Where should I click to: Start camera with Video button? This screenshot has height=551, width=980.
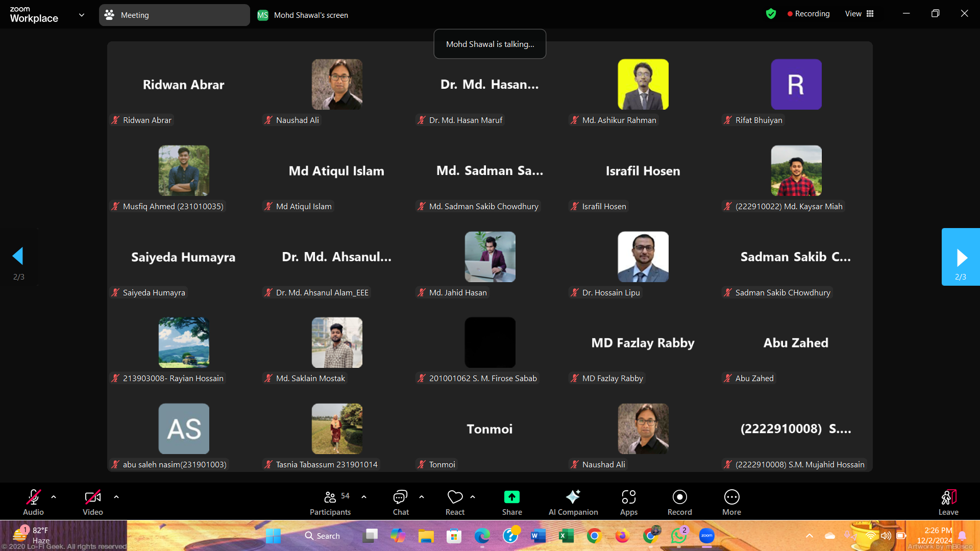pos(92,497)
